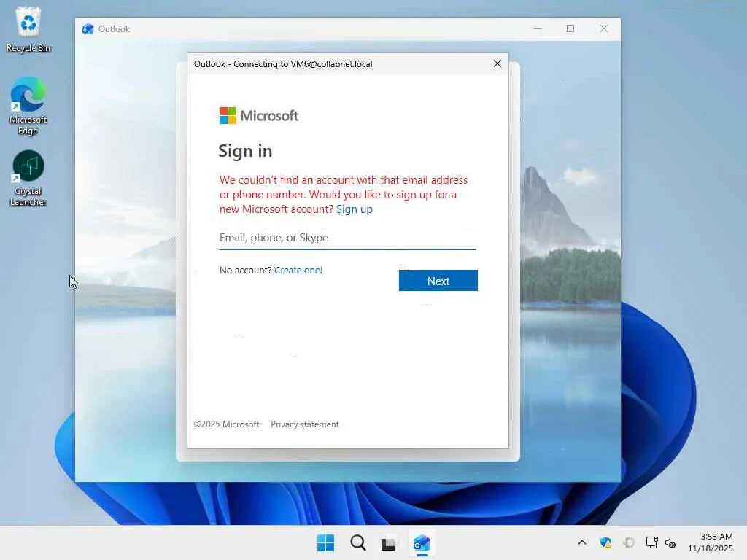This screenshot has width=747, height=560.
Task: Close the Connecting to VM6 dialog
Action: tap(497, 64)
